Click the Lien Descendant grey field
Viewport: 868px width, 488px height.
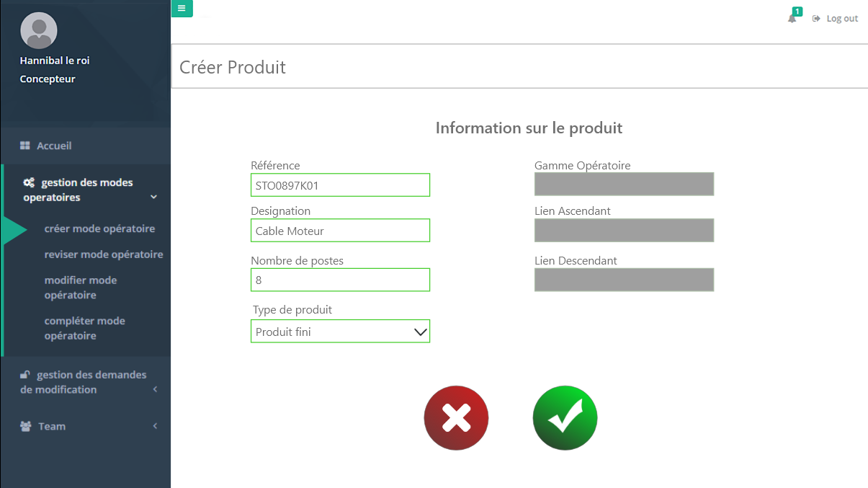point(624,280)
